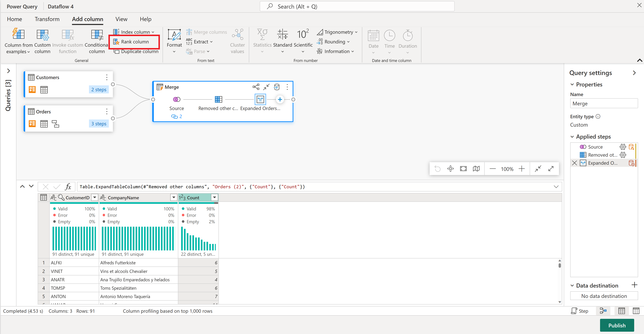Switch to the Transform ribbon tab

coord(47,19)
